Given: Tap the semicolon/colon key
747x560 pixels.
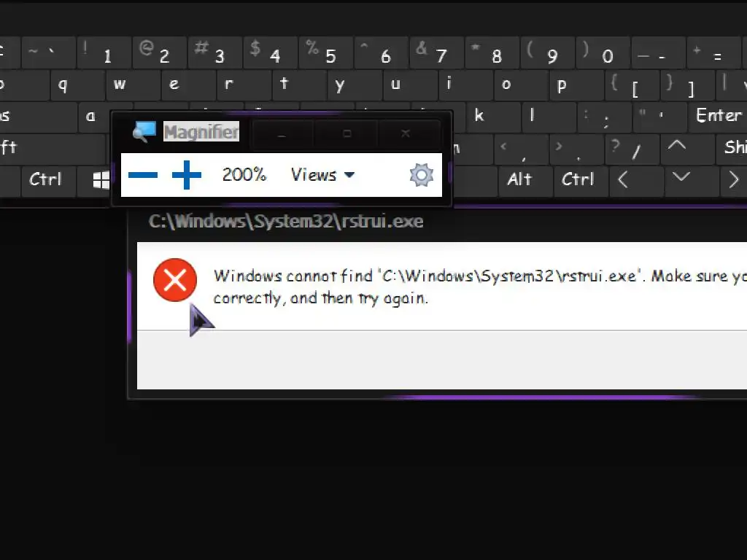Looking at the screenshot, I should coord(603,117).
